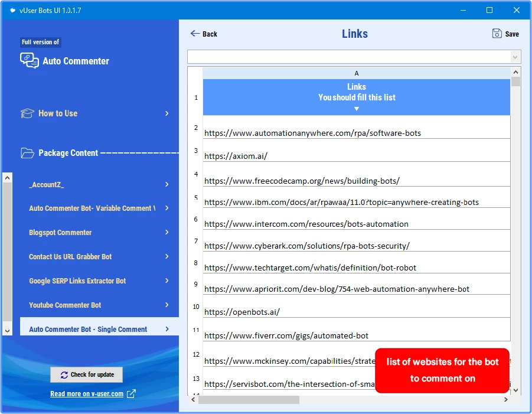Select the apriorit.com web-automation cell

coord(356,284)
